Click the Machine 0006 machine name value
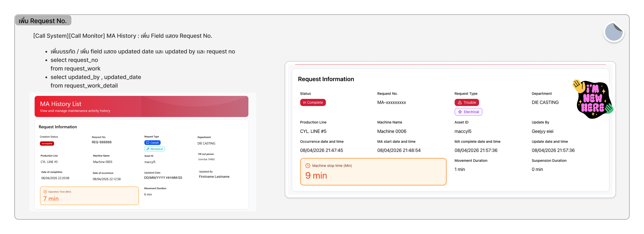 (391, 131)
